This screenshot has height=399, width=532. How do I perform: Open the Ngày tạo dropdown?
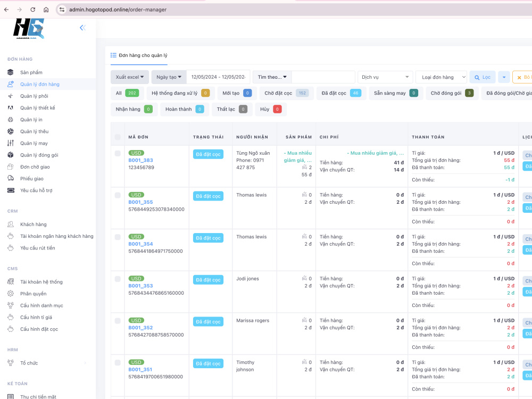169,77
